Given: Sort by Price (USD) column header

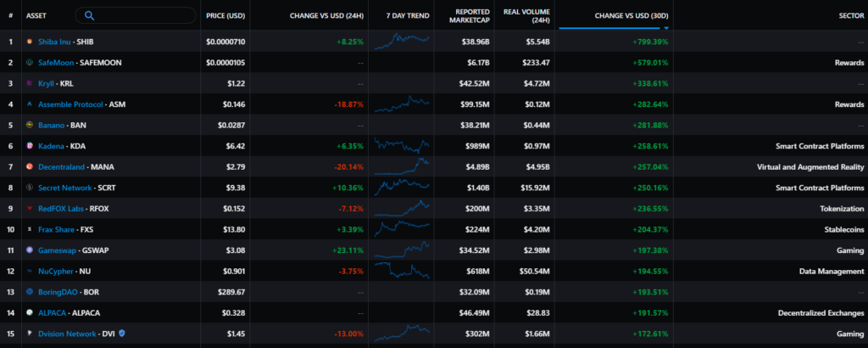Looking at the screenshot, I should 225,15.
